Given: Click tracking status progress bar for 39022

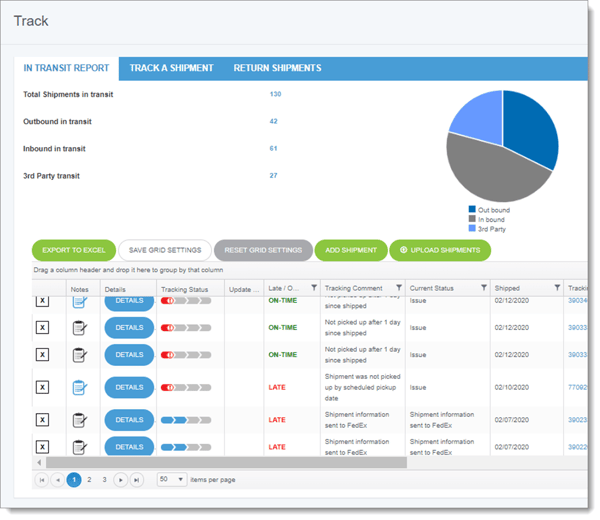Looking at the screenshot, I should 186,447.
